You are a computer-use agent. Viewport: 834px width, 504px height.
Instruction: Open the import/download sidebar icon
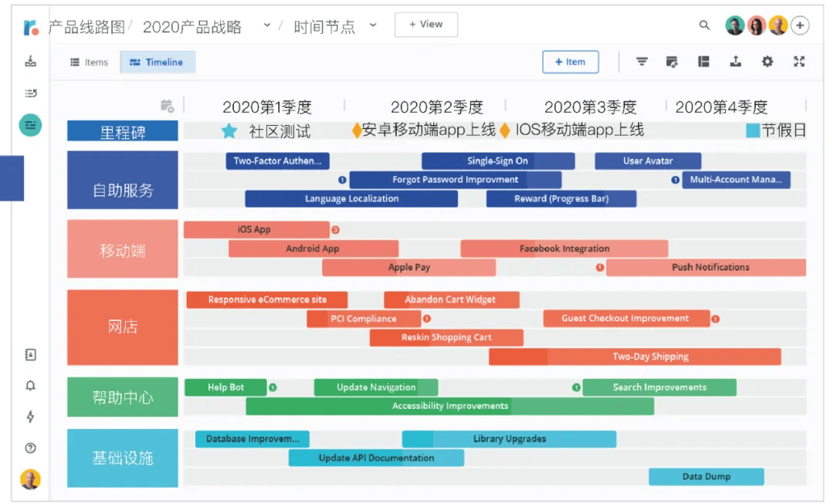point(31,61)
